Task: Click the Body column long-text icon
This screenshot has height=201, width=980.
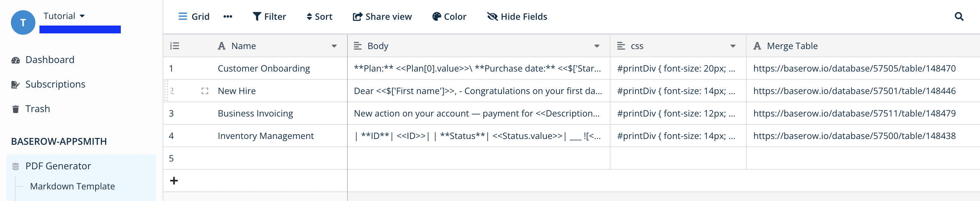Action: (x=358, y=46)
